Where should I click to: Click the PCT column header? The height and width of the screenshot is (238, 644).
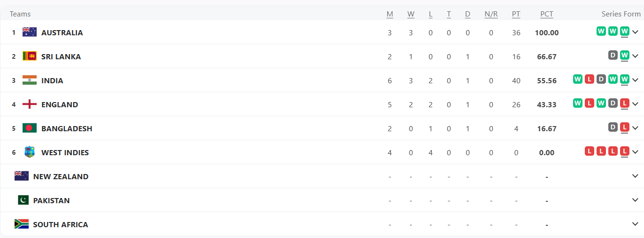click(547, 14)
